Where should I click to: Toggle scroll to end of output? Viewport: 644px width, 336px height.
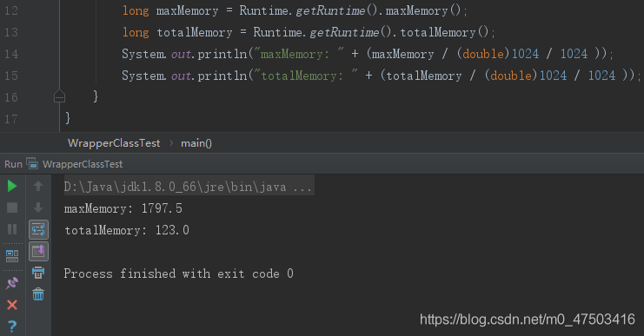pos(38,251)
